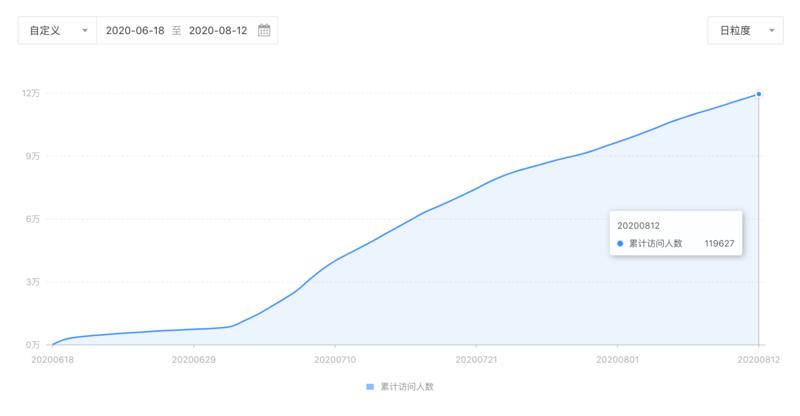Select the end date 2020-08-12 field
800x416 pixels.
[x=218, y=30]
